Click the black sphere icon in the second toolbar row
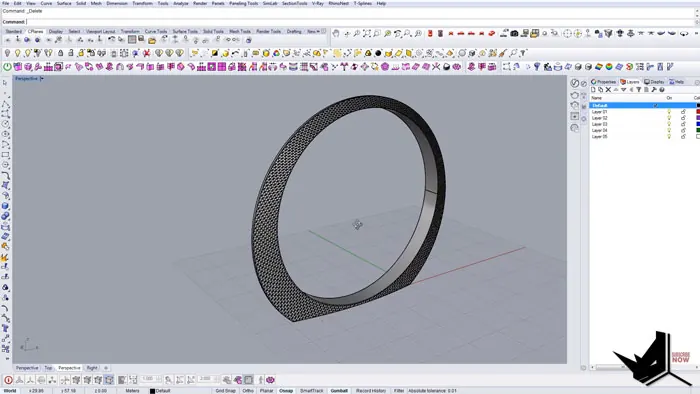This screenshot has width=700, height=394. (378, 53)
